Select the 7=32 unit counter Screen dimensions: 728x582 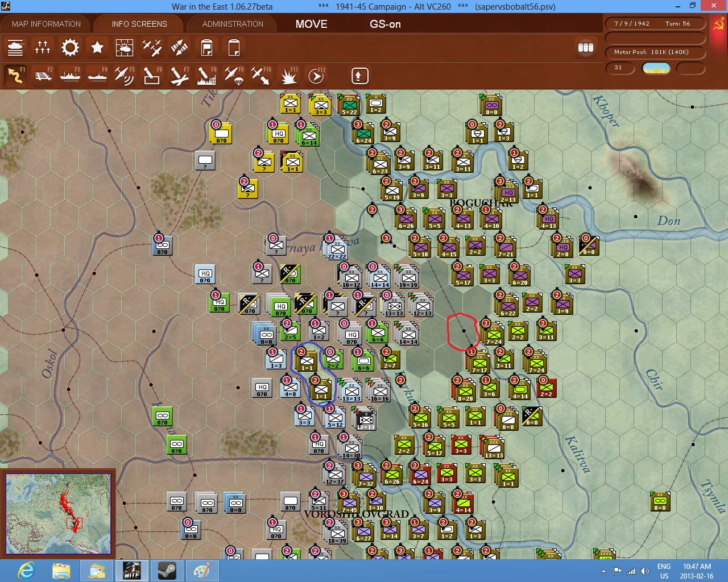coord(365,476)
